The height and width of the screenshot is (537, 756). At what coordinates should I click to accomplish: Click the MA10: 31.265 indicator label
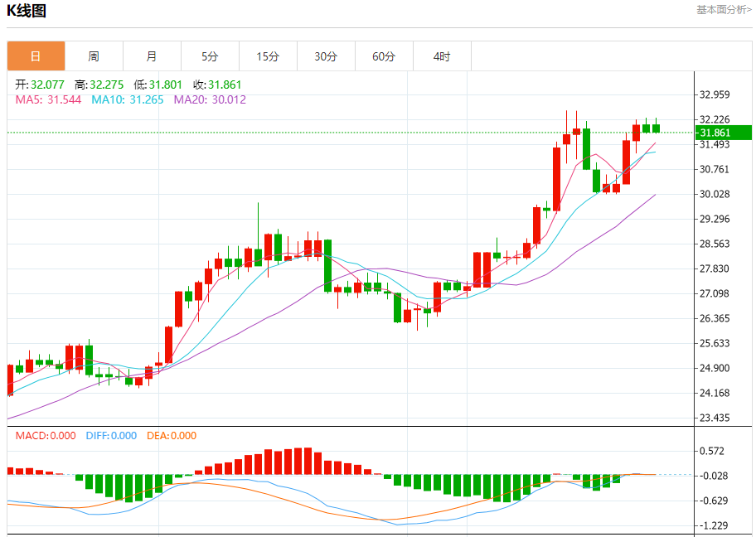pos(128,99)
